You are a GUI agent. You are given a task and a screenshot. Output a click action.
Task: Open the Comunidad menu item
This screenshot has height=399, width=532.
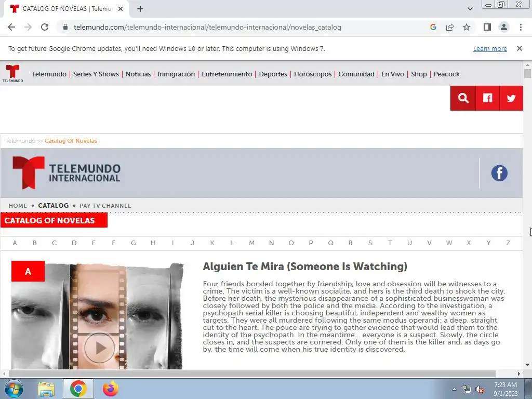[356, 74]
